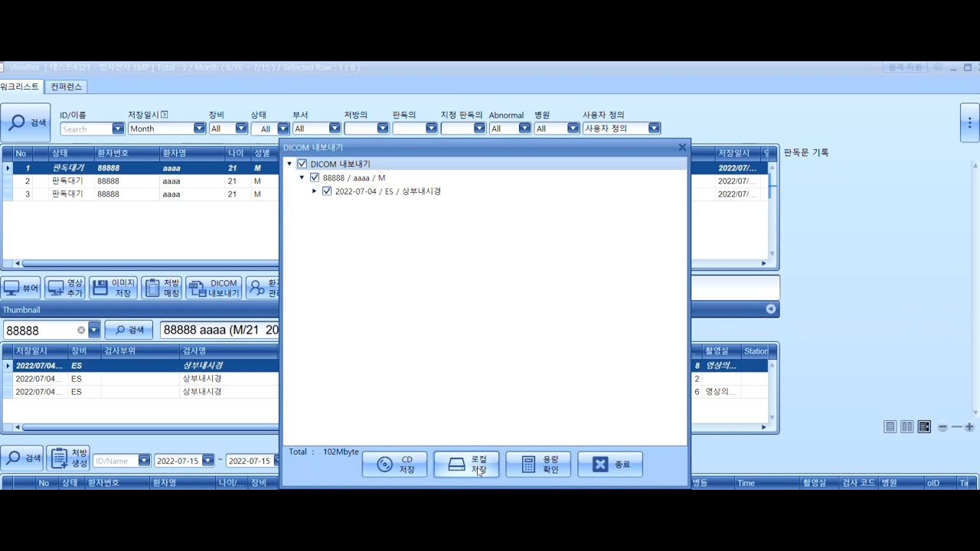Click the 처방 매칭 toolbar icon
This screenshot has height=551, width=980.
162,289
